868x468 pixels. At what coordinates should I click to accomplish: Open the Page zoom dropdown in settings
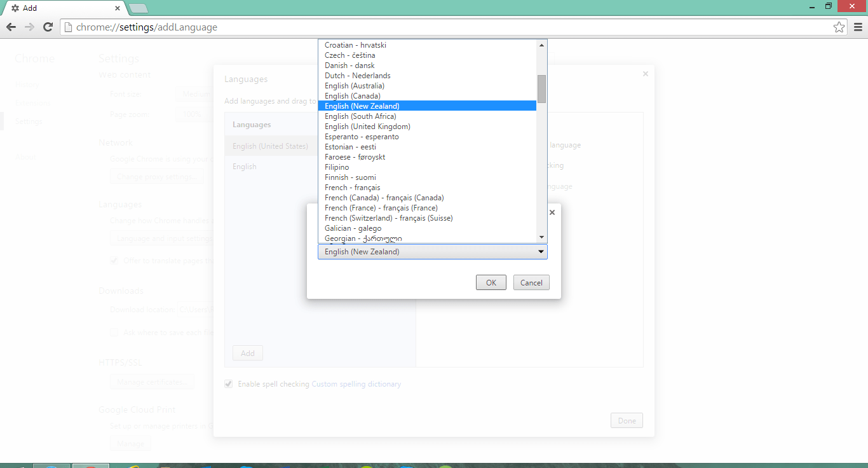point(193,114)
